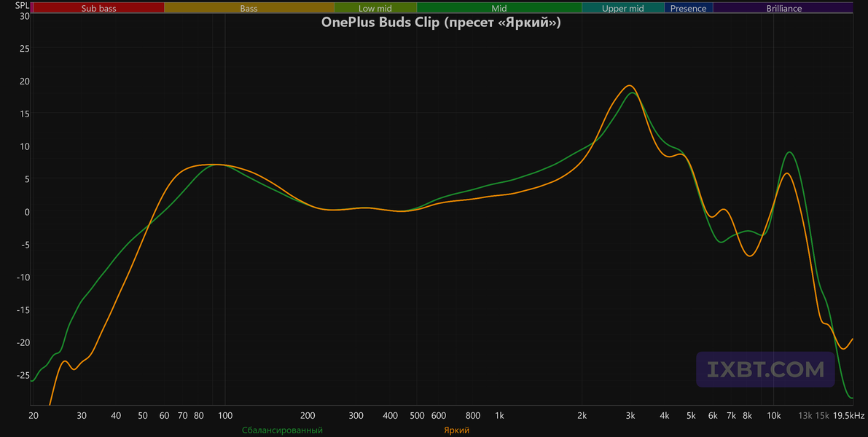
Task: Click the orange Яркий legend label
Action: point(457,430)
